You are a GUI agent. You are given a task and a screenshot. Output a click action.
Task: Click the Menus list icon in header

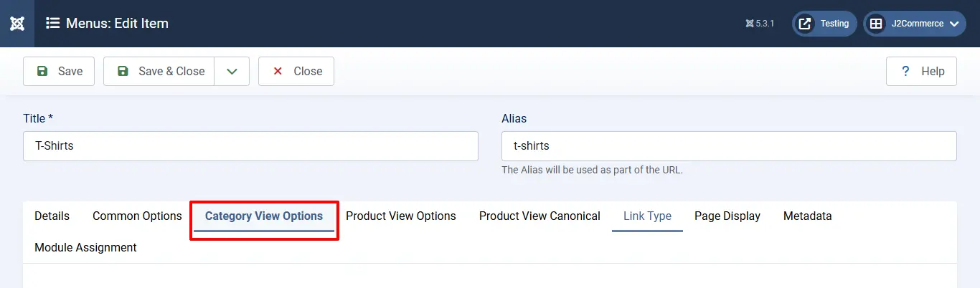[x=52, y=24]
